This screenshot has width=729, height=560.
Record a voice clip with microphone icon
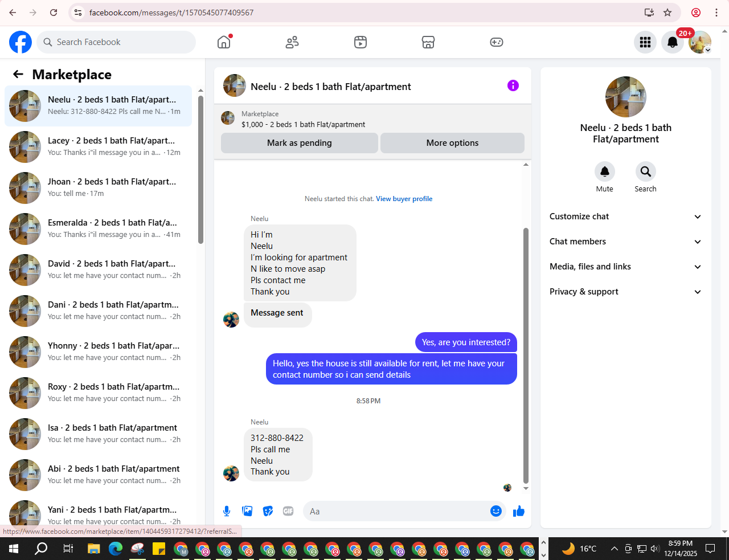click(227, 511)
